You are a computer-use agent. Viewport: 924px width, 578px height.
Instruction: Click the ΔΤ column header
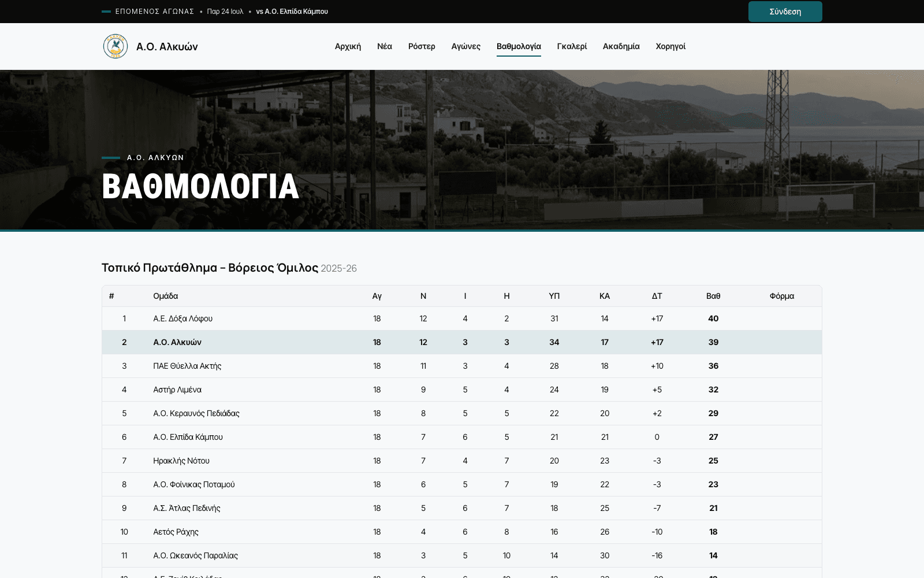657,296
